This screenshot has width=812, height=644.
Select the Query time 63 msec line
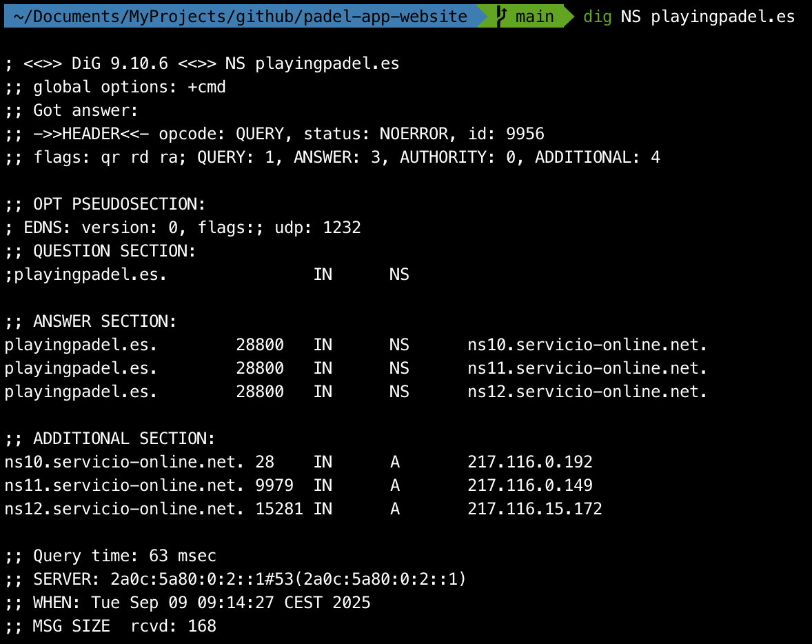110,555
